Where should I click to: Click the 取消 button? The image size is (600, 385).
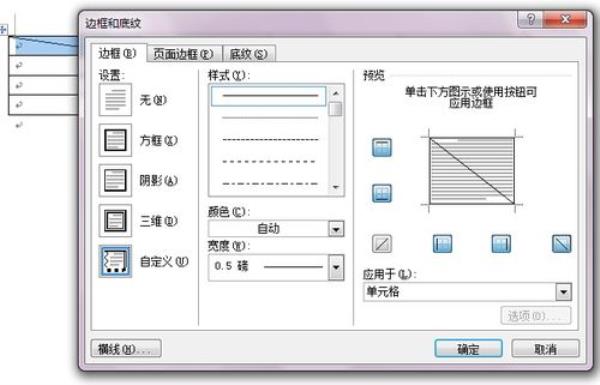pos(545,349)
